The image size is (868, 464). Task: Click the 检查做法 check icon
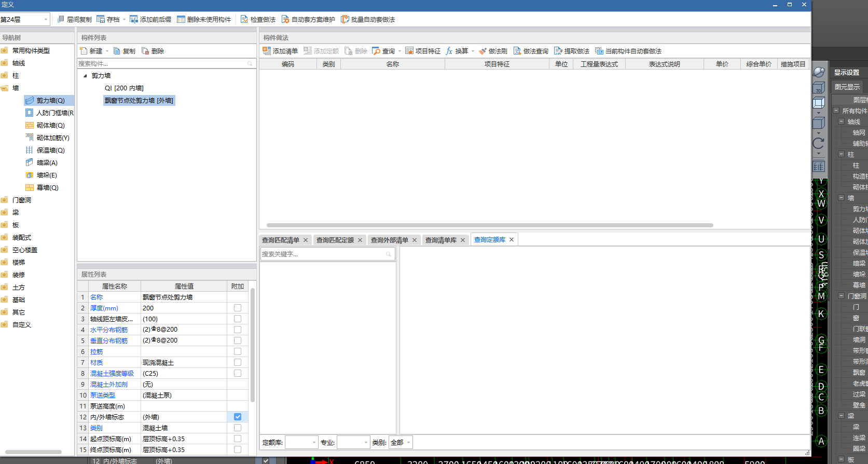244,19
